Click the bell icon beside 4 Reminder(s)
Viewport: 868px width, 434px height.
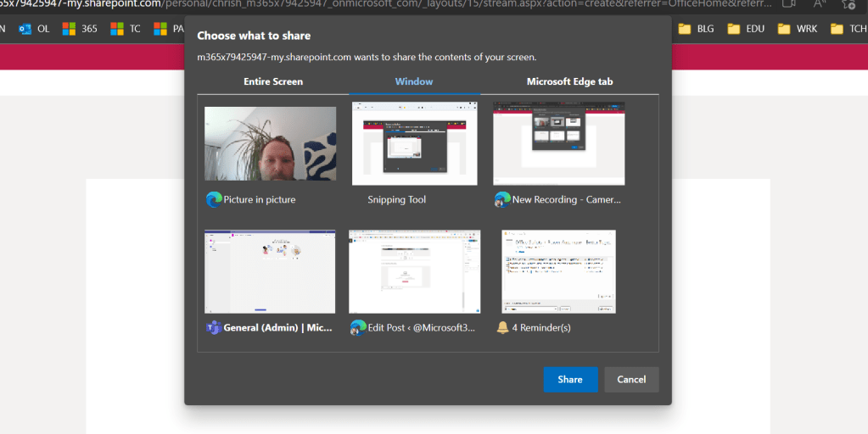[502, 327]
